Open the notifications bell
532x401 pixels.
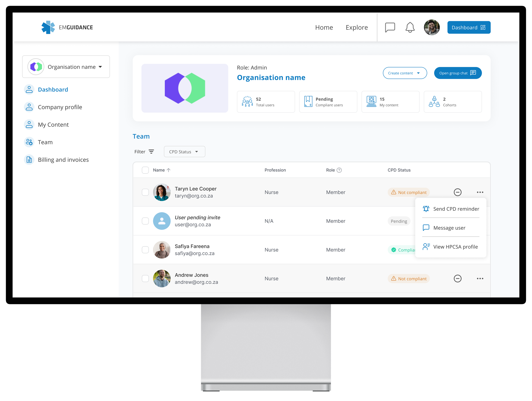(x=410, y=27)
